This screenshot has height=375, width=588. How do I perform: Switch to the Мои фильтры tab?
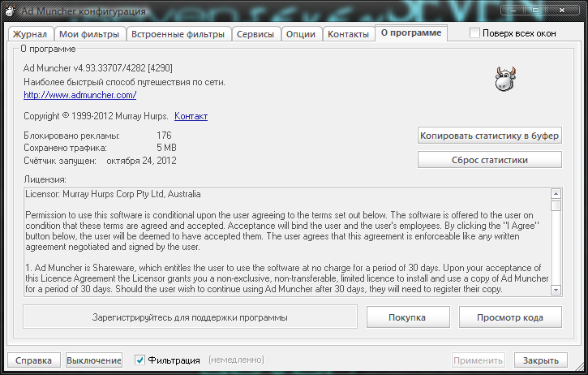click(x=89, y=34)
